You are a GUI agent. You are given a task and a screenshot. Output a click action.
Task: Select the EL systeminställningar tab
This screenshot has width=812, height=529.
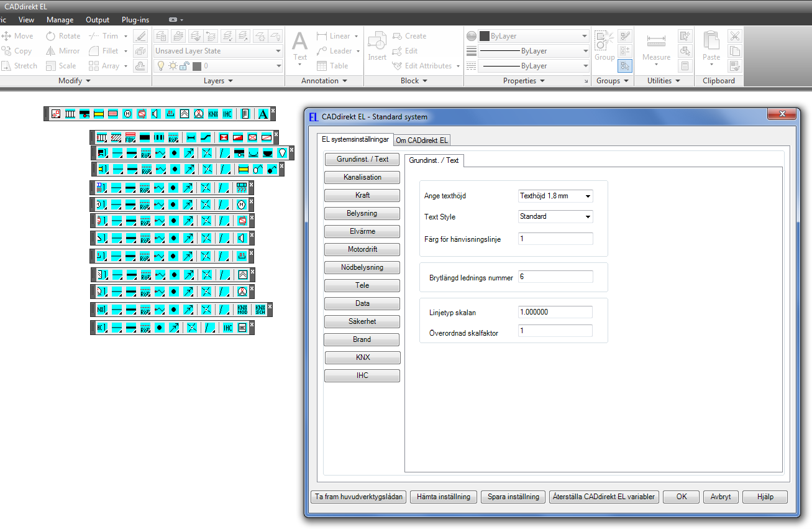(355, 139)
